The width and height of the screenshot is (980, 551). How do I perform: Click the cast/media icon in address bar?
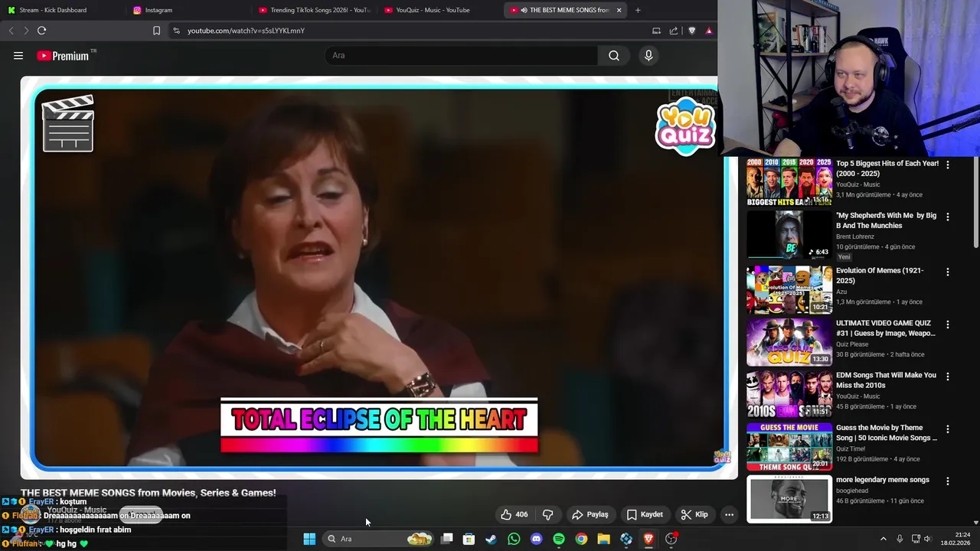656,31
